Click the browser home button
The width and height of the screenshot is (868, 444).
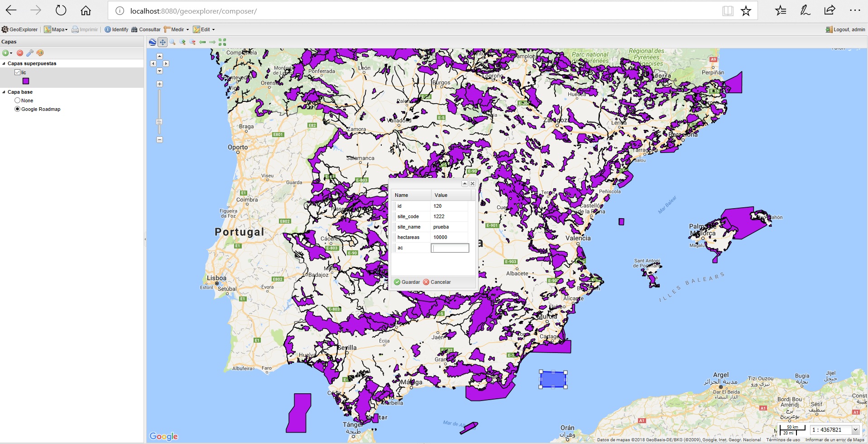coord(86,10)
